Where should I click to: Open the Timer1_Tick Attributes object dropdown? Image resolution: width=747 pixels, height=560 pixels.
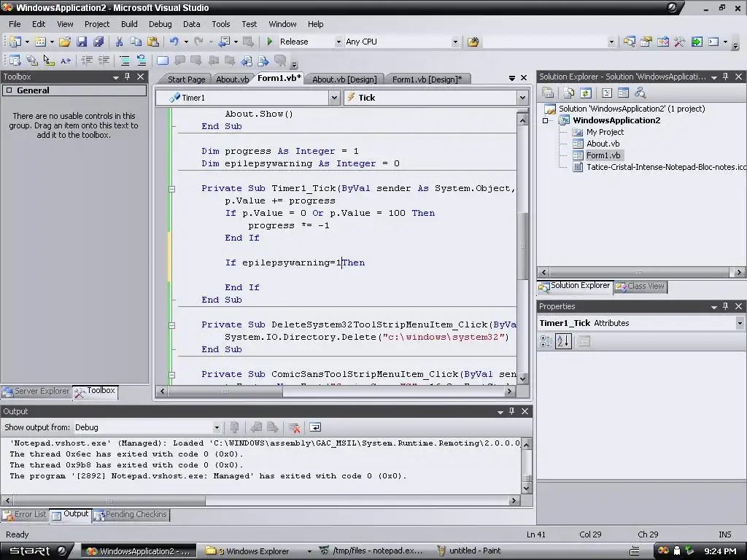[x=740, y=323]
